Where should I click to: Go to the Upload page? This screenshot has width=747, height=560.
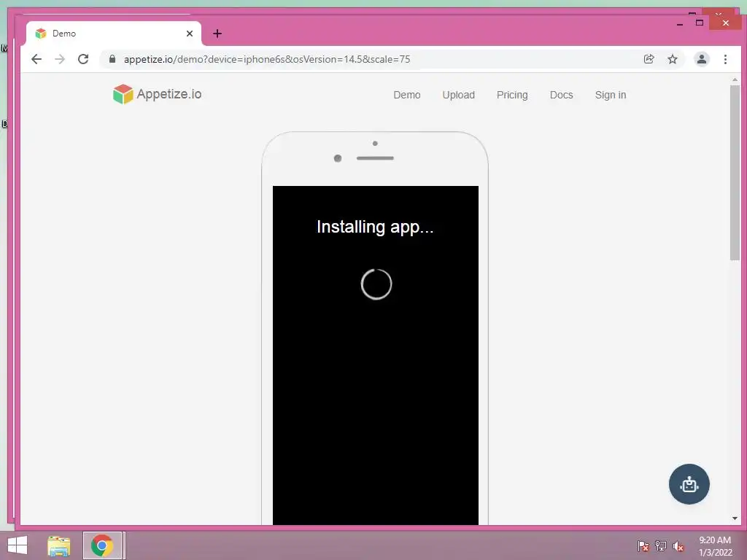click(x=458, y=95)
